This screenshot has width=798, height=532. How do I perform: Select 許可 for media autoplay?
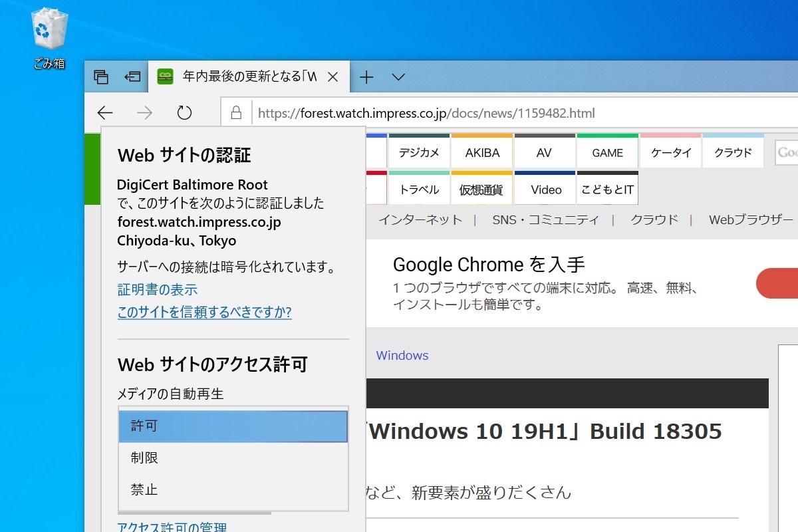tap(233, 426)
